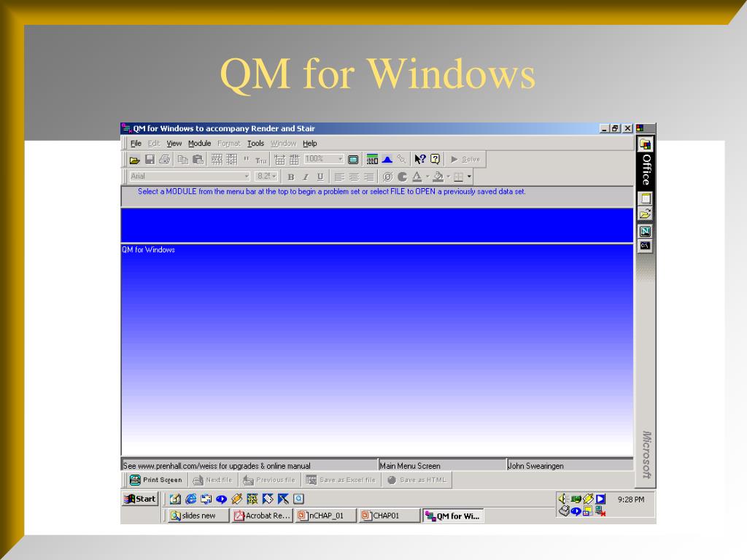Click the align left icon
Image resolution: width=747 pixels, height=560 pixels.
[339, 177]
